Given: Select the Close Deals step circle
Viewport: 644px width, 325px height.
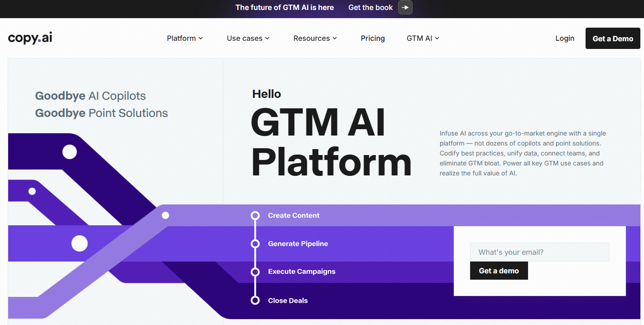Looking at the screenshot, I should [255, 300].
